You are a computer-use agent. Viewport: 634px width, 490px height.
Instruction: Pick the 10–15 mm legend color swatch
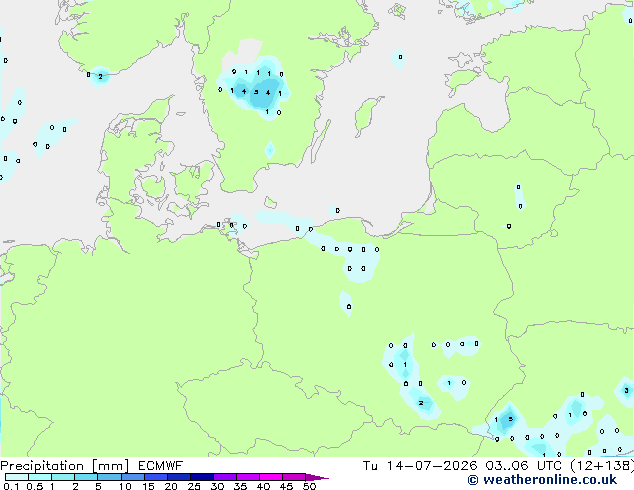click(133, 477)
